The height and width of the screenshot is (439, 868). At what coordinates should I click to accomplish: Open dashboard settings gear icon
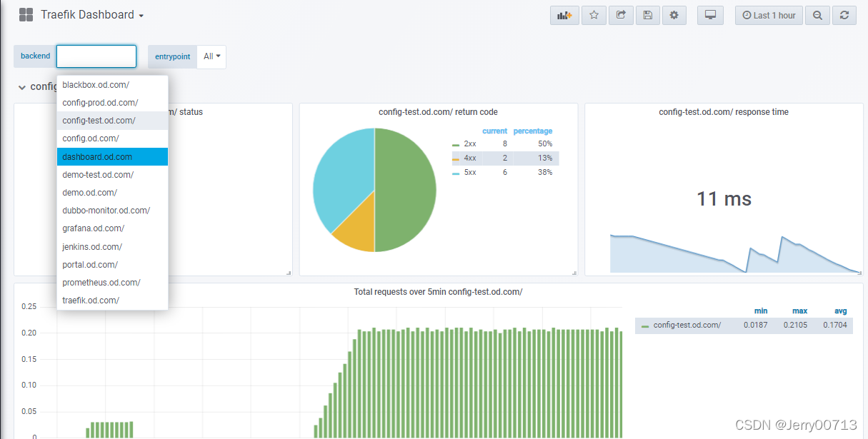[674, 15]
